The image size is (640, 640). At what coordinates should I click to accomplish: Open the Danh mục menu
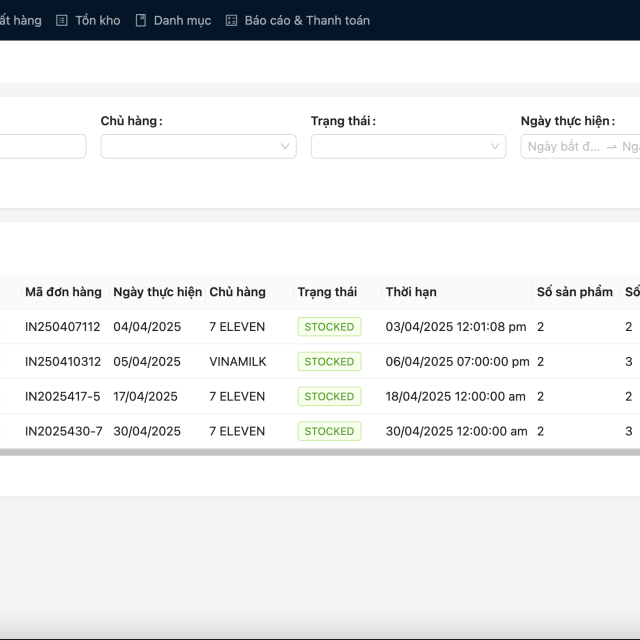click(173, 20)
